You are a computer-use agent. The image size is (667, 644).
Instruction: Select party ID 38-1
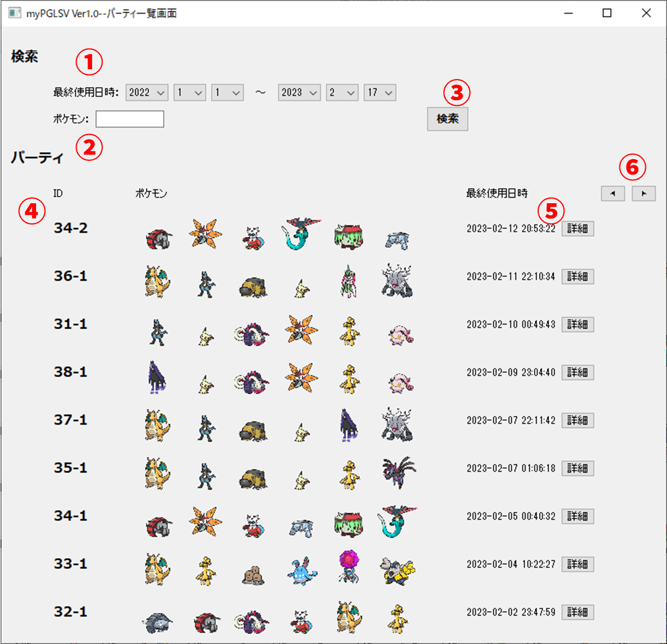(x=70, y=372)
